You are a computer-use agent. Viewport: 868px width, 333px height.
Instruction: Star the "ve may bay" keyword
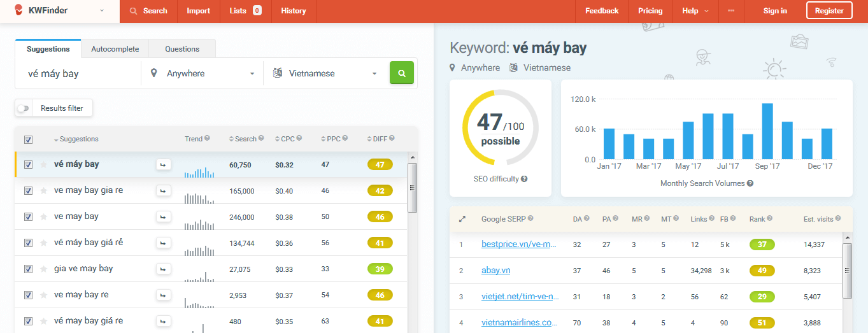coord(44,217)
